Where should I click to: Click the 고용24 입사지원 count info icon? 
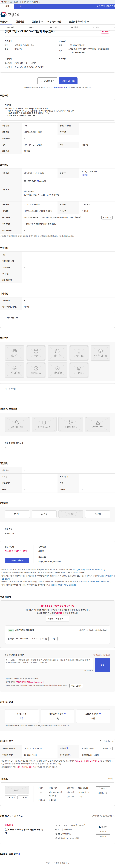click(x=100, y=713)
